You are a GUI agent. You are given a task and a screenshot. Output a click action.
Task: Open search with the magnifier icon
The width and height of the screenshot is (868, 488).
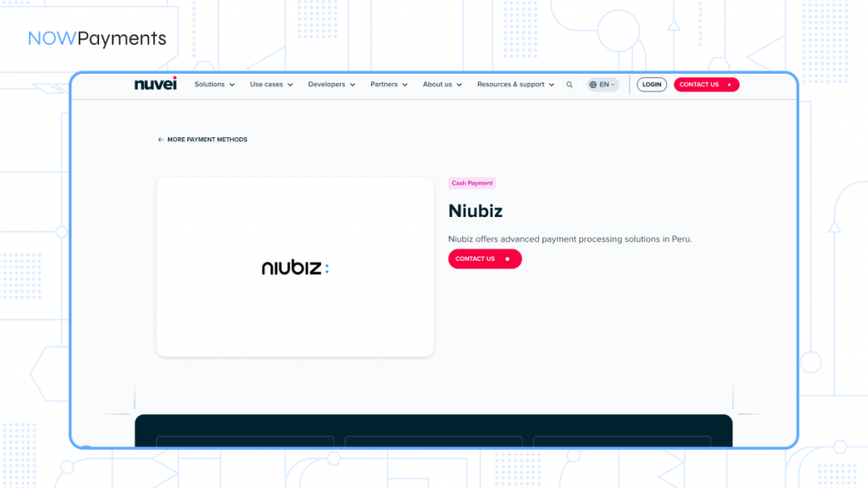tap(570, 85)
